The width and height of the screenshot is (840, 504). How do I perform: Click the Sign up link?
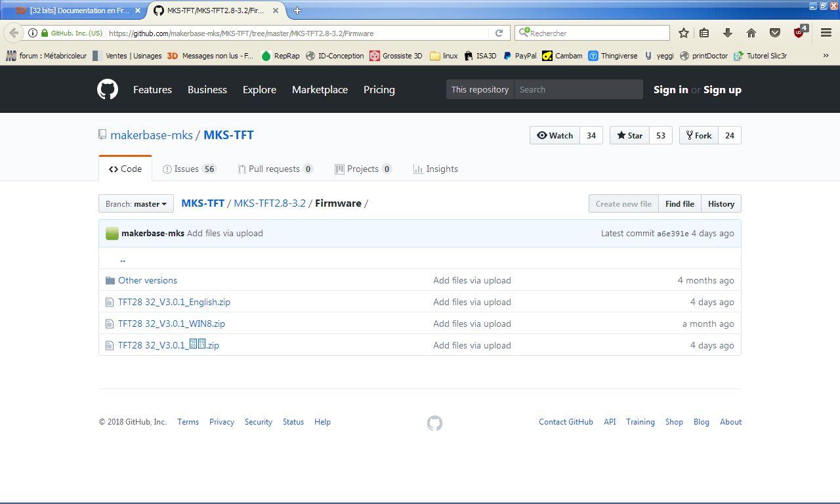pyautogui.click(x=723, y=89)
